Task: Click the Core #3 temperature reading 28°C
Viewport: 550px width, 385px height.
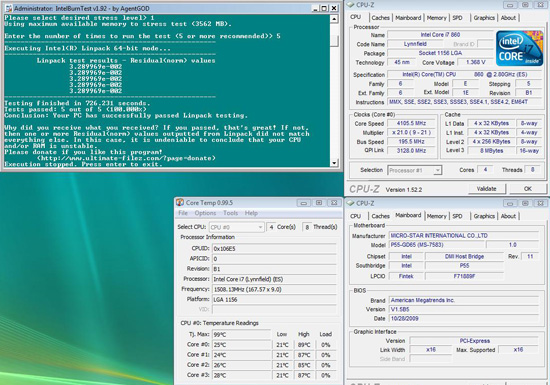Action: [x=241, y=375]
